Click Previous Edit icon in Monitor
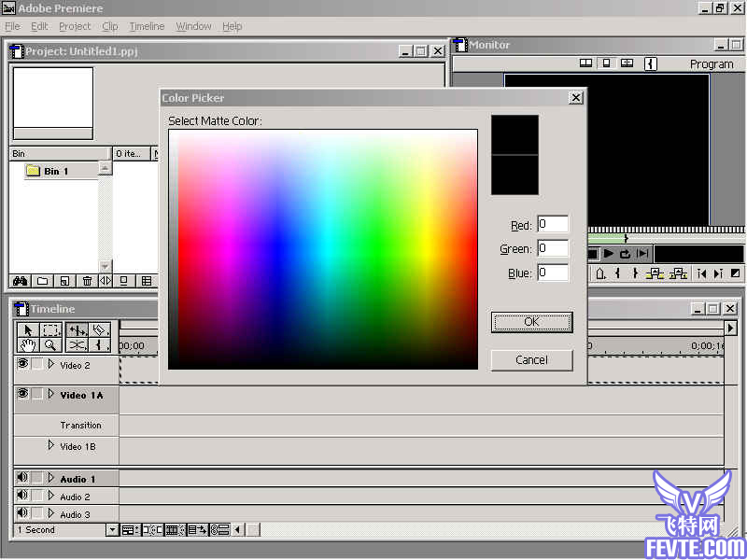Viewport: 747px width, 560px height. tap(701, 273)
